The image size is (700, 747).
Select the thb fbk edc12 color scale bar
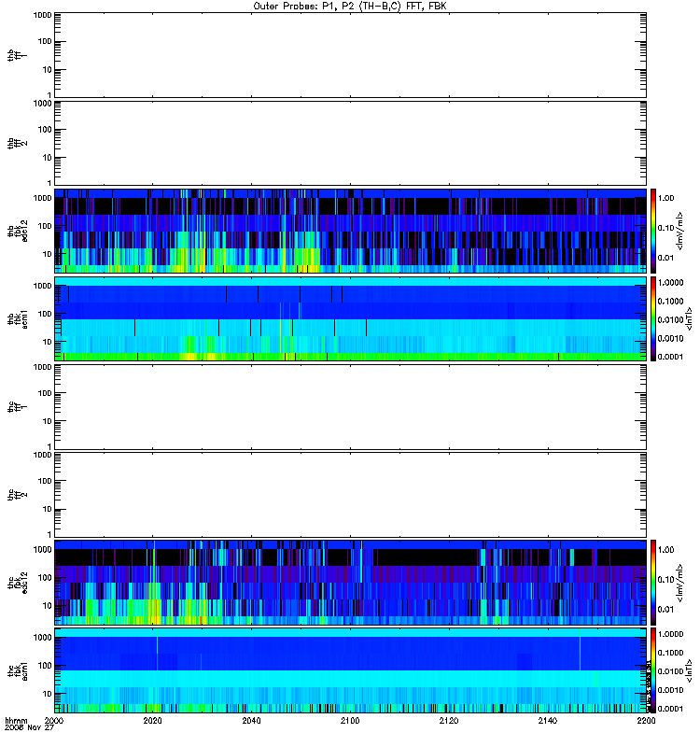653,231
